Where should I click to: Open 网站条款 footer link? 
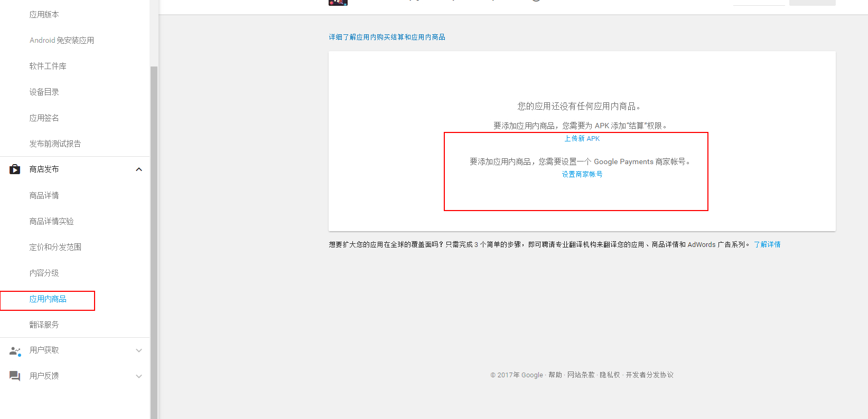(x=581, y=375)
